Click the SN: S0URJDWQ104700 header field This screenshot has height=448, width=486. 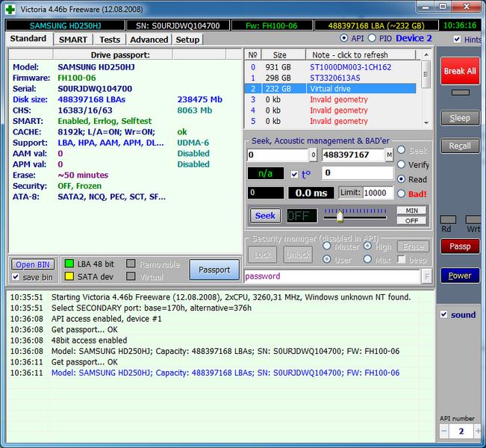pos(178,25)
